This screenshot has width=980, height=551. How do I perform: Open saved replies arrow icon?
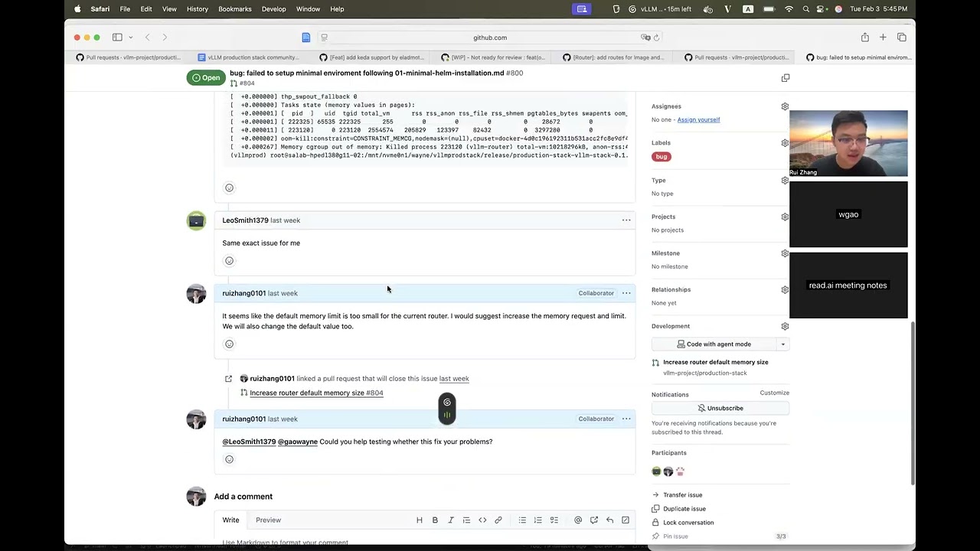coord(609,520)
